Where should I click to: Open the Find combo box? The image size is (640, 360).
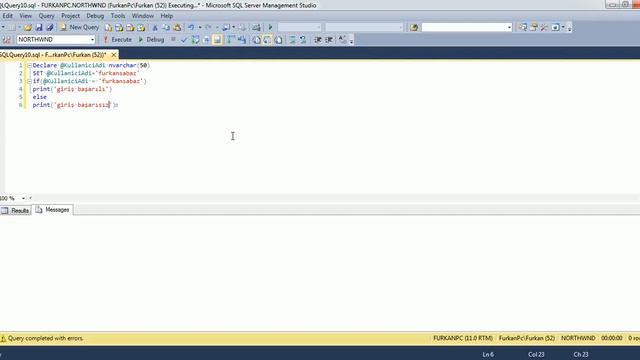[x=467, y=27]
